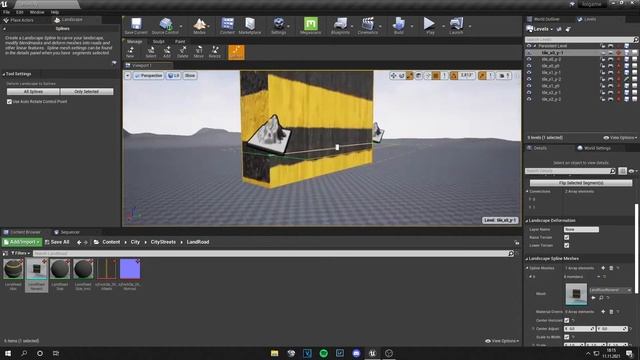The height and width of the screenshot is (360, 640).
Task: Open the Marketplace toolbar icon
Action: (x=250, y=26)
